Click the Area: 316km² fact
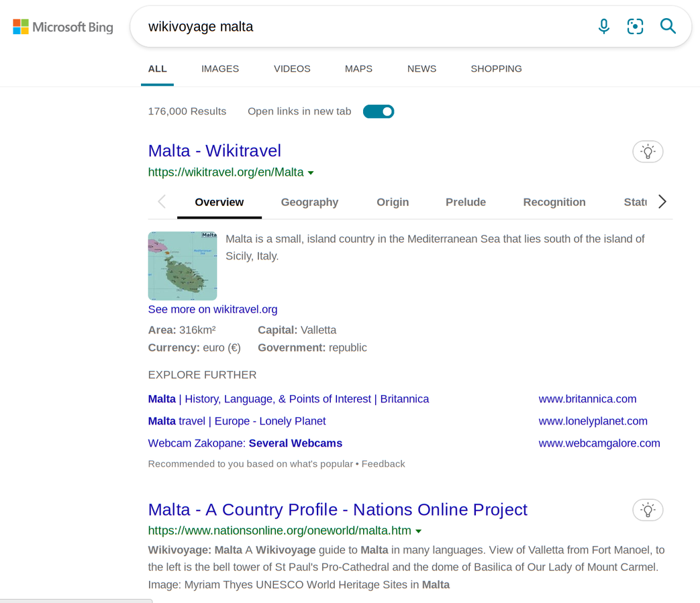Image resolution: width=700 pixels, height=603 pixels. 182,330
